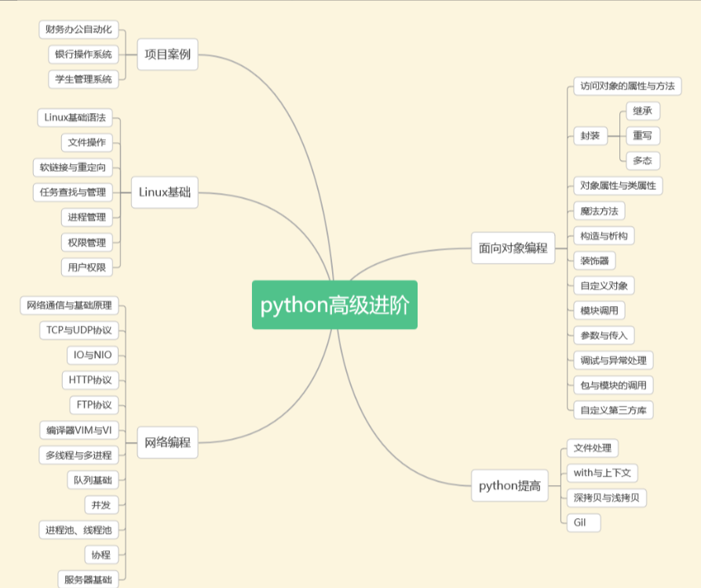The width and height of the screenshot is (701, 588).
Task: Select the 并发 node
Action: point(102,505)
